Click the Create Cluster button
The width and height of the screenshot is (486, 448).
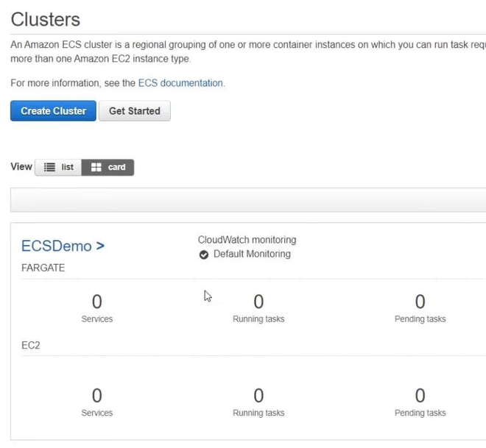(x=53, y=111)
